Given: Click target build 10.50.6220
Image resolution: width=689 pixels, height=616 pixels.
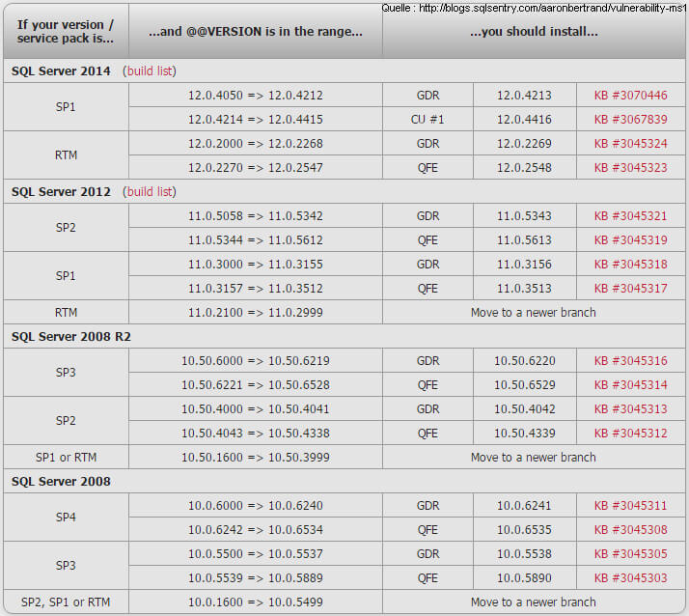Looking at the screenshot, I should (525, 361).
